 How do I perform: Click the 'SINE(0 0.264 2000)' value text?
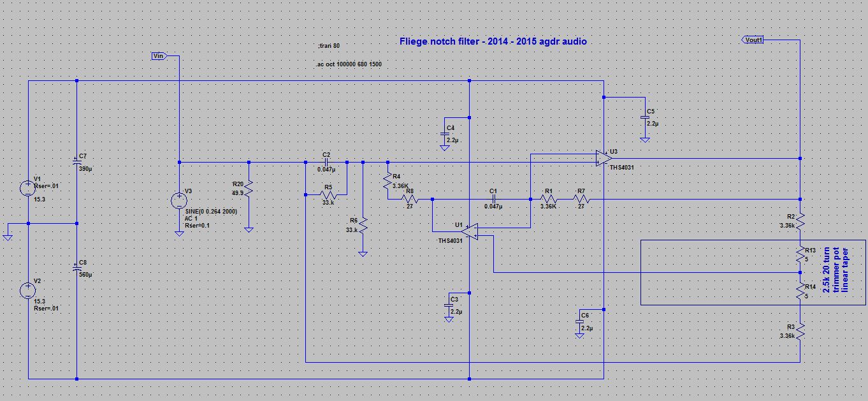[x=211, y=211]
